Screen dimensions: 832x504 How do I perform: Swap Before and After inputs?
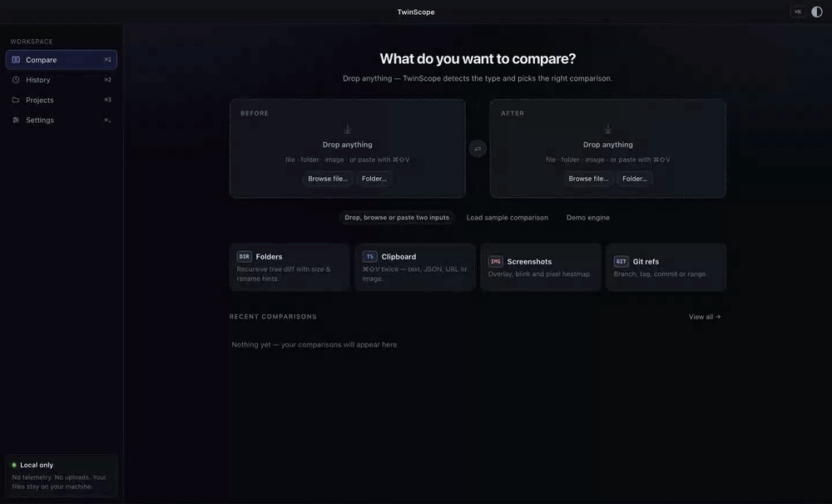(x=478, y=149)
